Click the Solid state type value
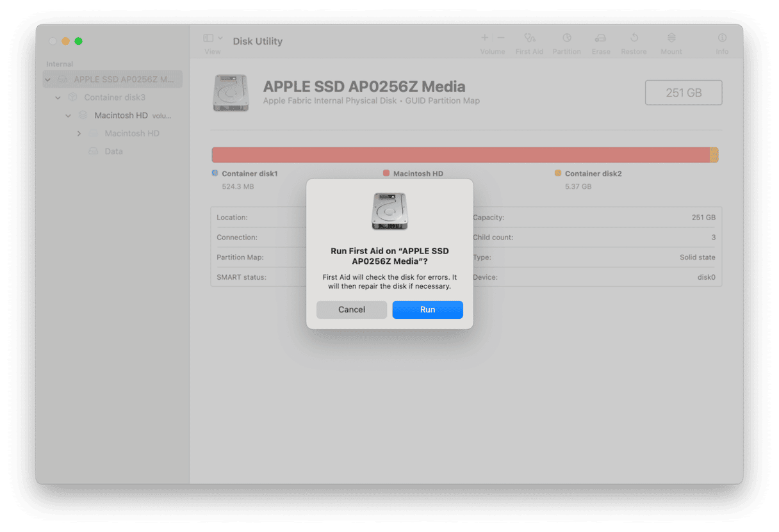The width and height of the screenshot is (779, 532). [x=698, y=257]
